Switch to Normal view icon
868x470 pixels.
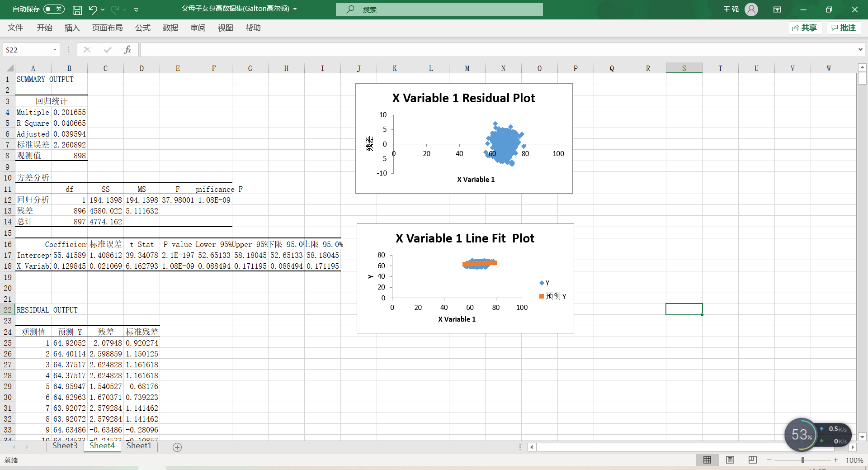coord(707,460)
